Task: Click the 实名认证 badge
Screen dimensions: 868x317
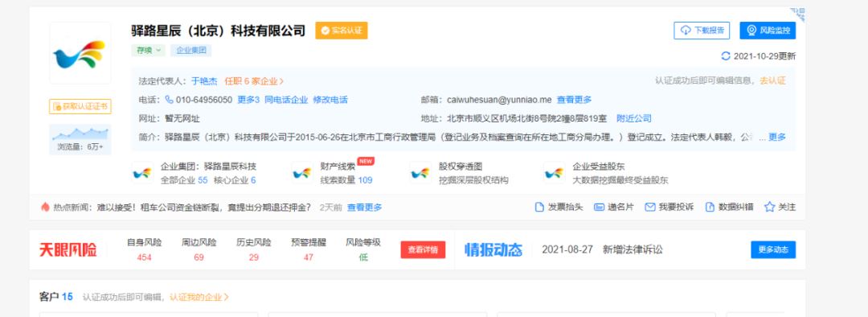Action: coord(342,31)
